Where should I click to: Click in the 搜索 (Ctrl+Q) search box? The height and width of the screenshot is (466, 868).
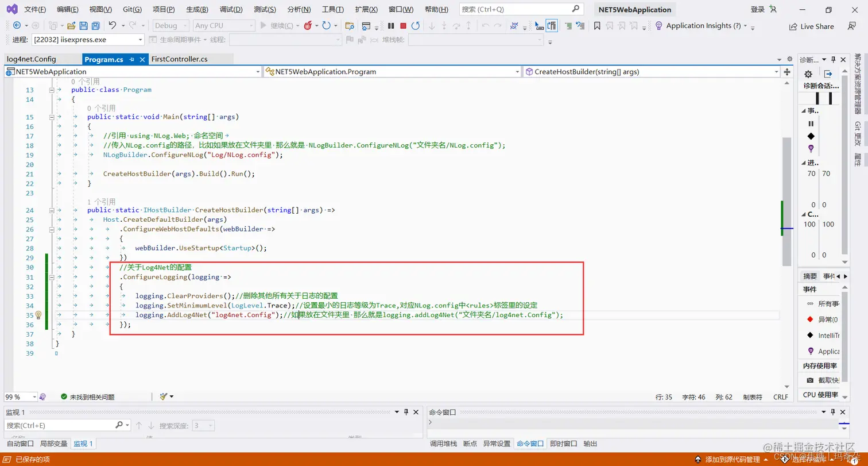[521, 9]
